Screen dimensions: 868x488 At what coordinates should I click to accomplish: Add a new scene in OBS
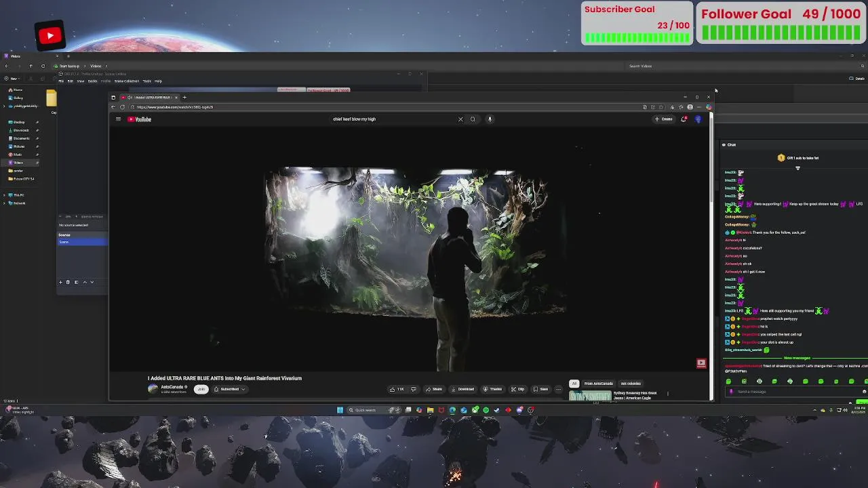click(x=60, y=282)
